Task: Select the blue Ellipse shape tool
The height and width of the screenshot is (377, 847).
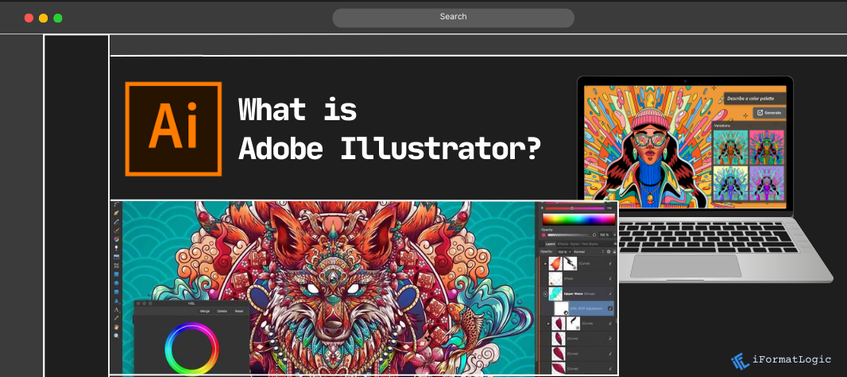Action: (117, 283)
